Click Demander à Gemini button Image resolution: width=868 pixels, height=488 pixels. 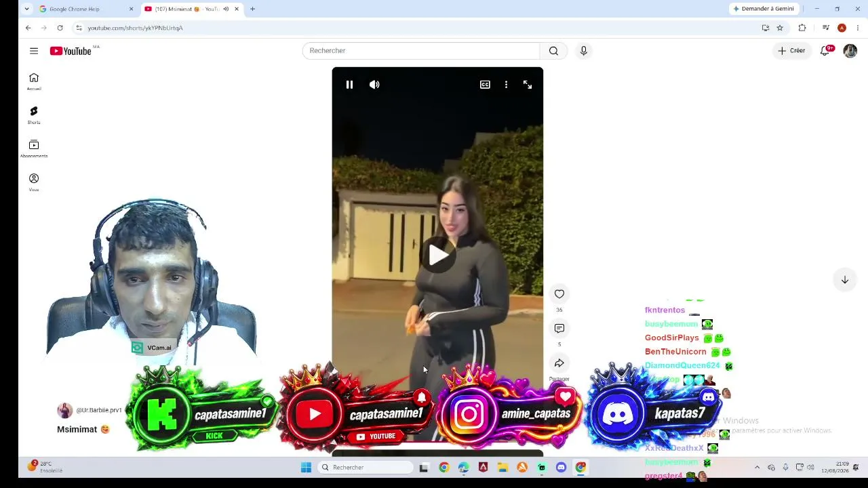coord(764,9)
